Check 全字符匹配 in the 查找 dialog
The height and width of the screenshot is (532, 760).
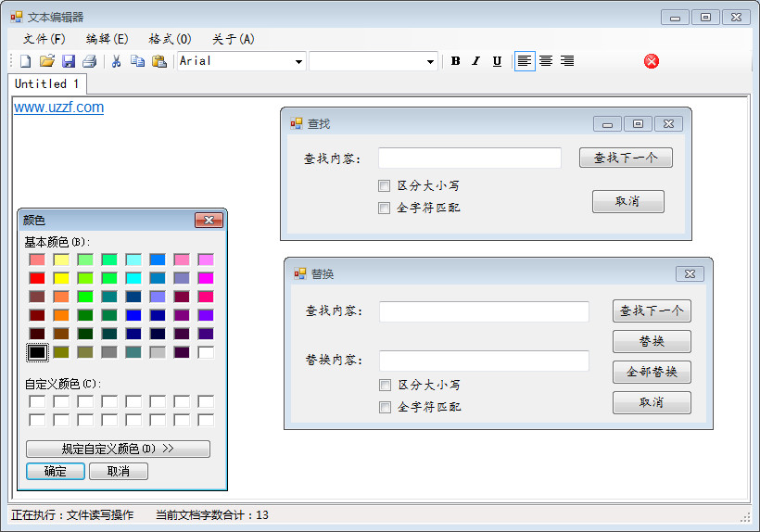[385, 208]
